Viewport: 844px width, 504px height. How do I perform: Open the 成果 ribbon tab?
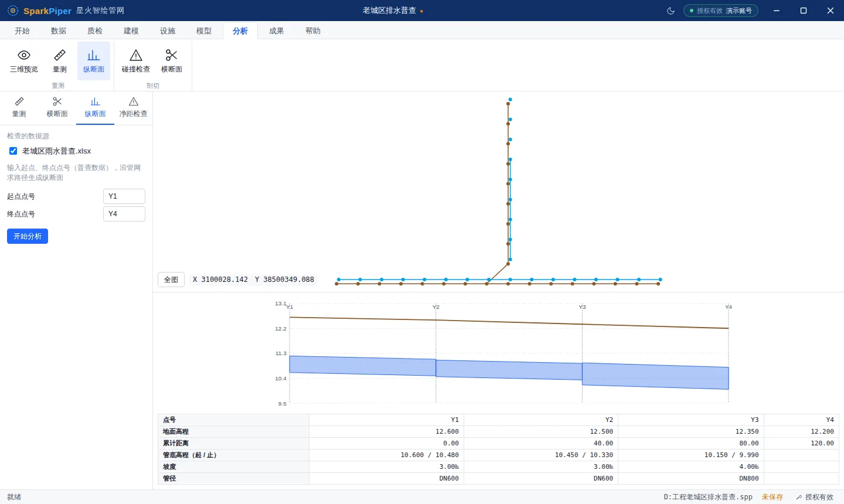(277, 31)
